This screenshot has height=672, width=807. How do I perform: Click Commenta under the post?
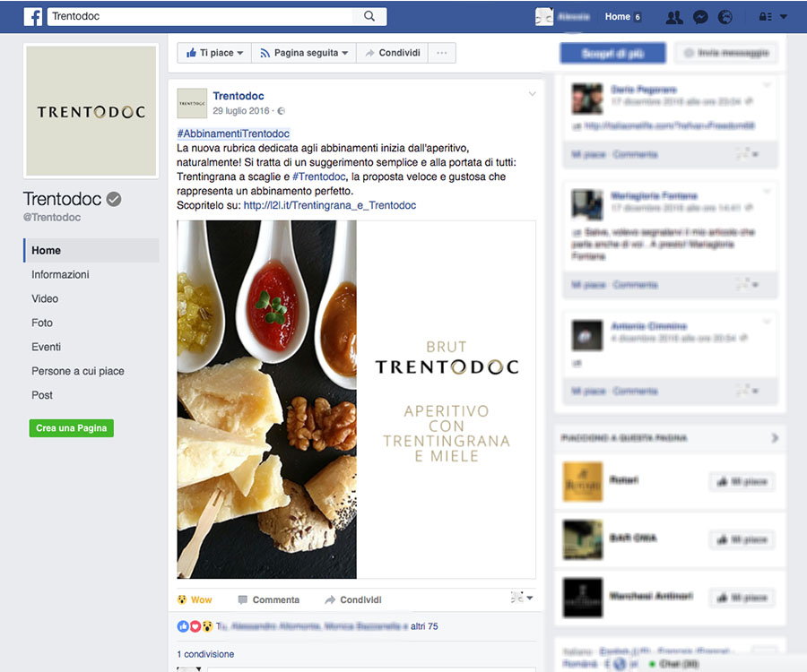click(269, 600)
